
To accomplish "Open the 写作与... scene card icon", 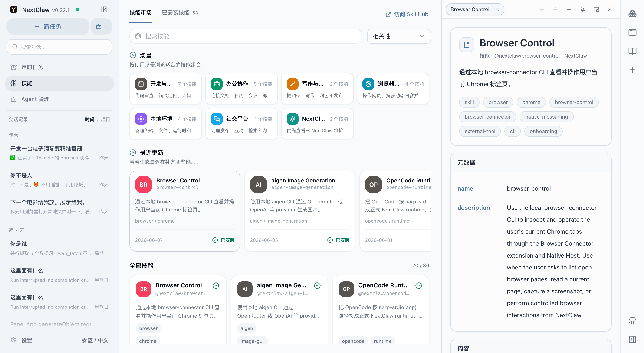I will tap(292, 84).
